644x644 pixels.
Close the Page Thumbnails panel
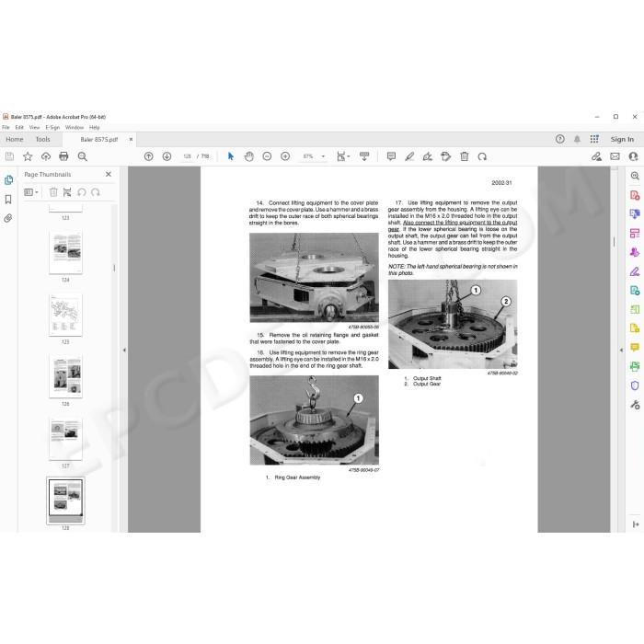coord(109,175)
